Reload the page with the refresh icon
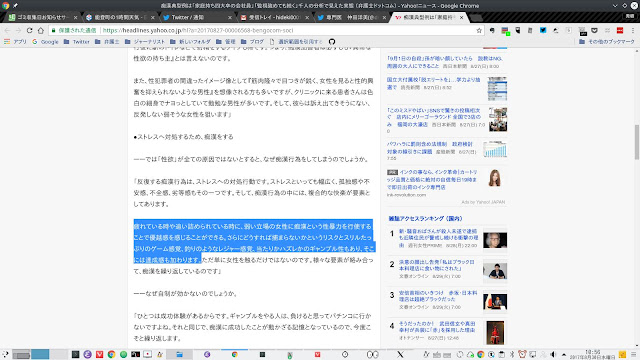This screenshot has height=360, width=640. pos(29,30)
